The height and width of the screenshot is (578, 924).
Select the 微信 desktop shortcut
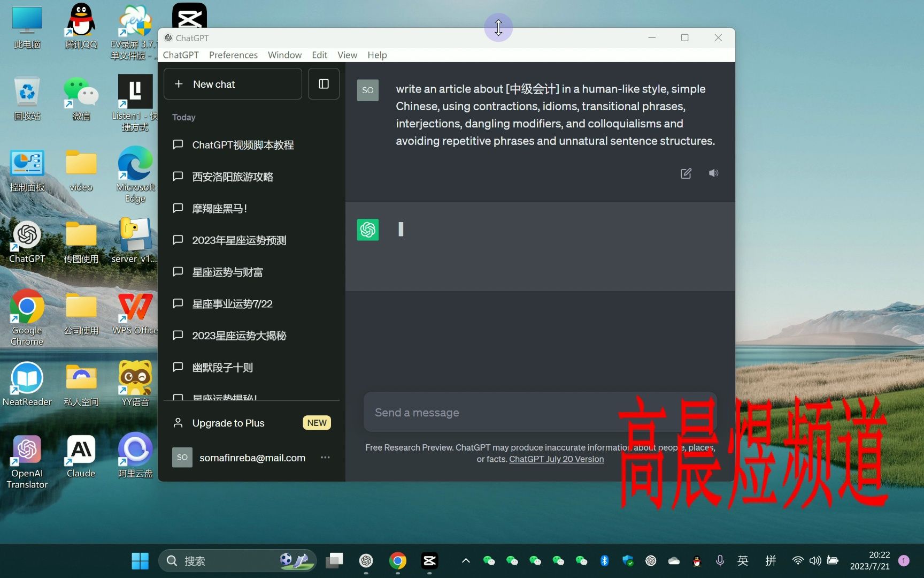click(81, 98)
